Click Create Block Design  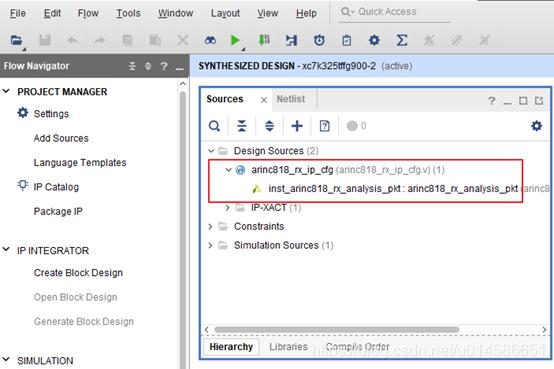(x=78, y=273)
